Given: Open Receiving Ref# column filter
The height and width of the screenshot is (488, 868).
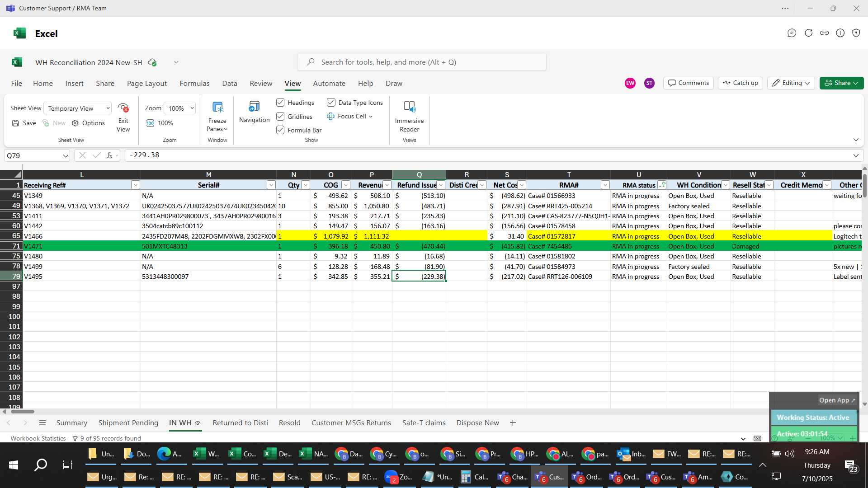Looking at the screenshot, I should click(135, 185).
